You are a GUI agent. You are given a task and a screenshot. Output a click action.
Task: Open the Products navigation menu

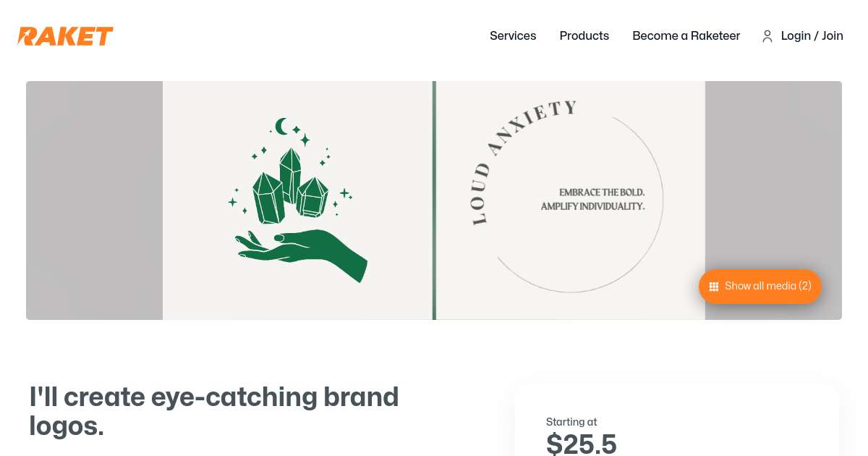(584, 35)
